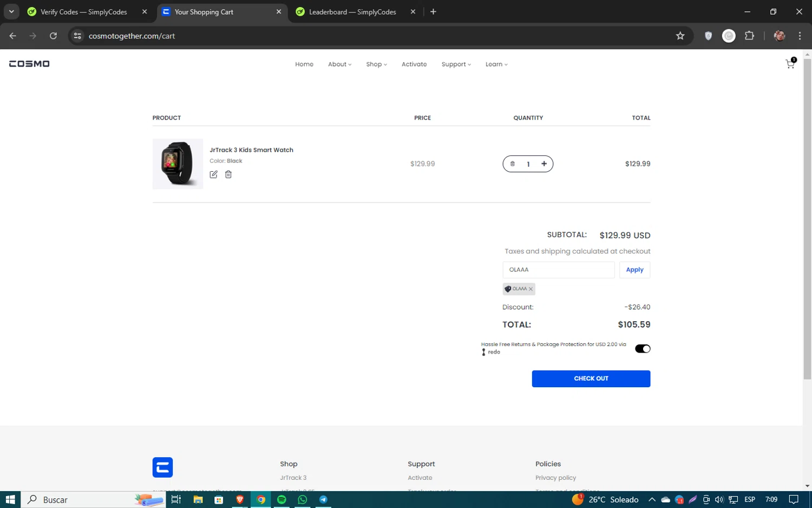Increase quantity with plus button
Image resolution: width=812 pixels, height=508 pixels.
[544, 164]
